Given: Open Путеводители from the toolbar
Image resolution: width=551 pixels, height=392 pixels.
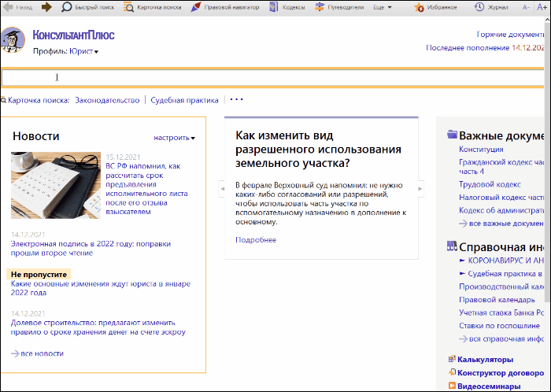Looking at the screenshot, I should point(339,7).
